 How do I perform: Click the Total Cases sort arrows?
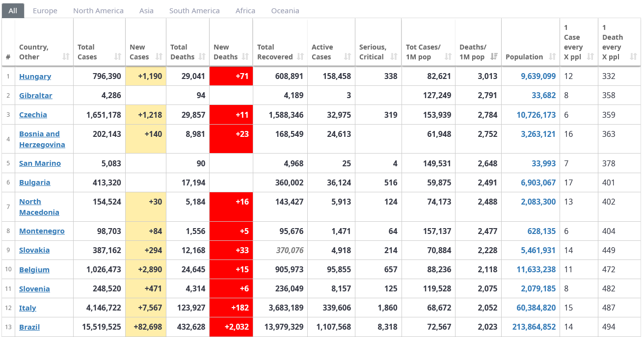(118, 57)
